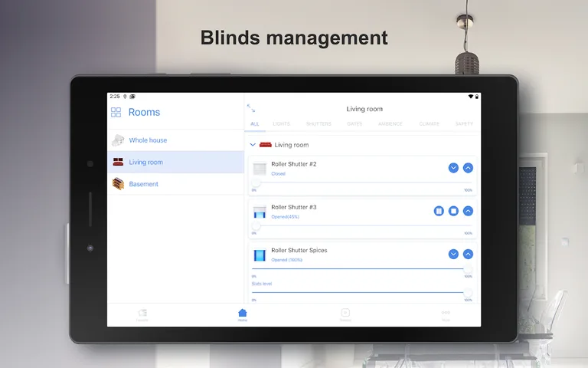Lower Roller Shutter #2 with down arrow
Screen dimensions: 588x368
pos(453,168)
